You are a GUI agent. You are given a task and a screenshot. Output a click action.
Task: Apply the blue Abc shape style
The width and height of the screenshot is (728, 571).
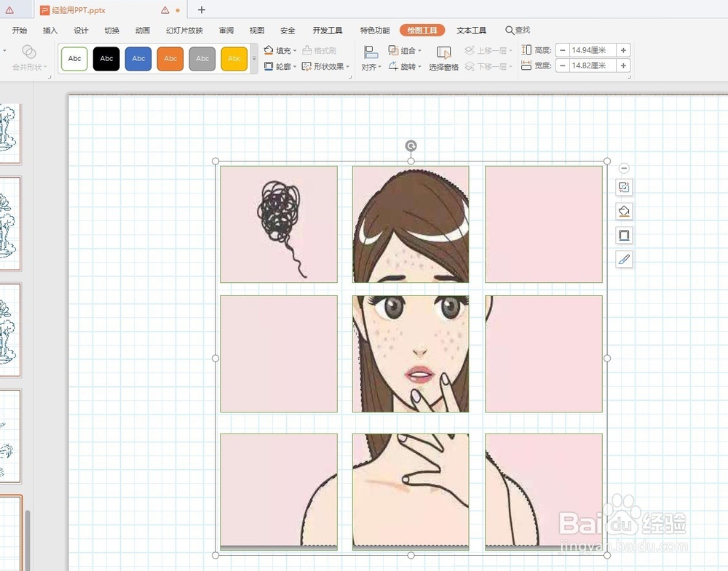138,58
